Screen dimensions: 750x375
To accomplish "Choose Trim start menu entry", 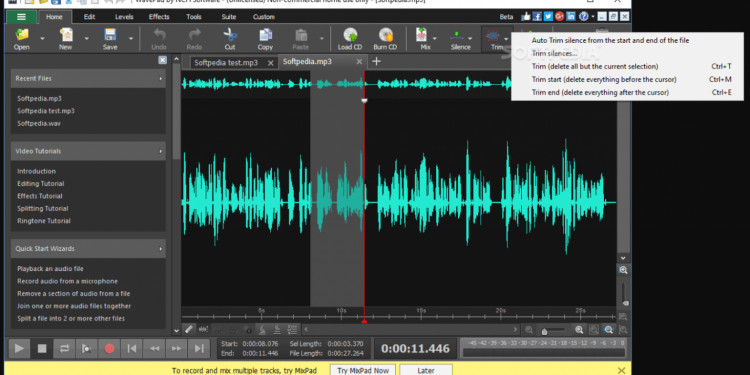I will tap(627, 79).
